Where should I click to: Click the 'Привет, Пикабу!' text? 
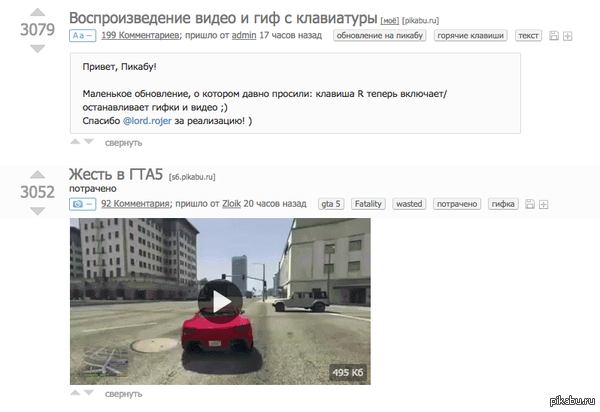click(119, 67)
